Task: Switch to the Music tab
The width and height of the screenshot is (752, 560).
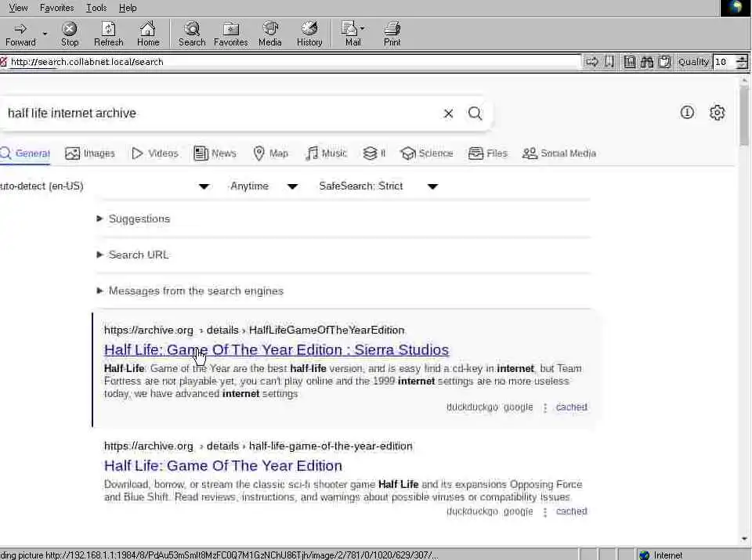Action: [326, 154]
